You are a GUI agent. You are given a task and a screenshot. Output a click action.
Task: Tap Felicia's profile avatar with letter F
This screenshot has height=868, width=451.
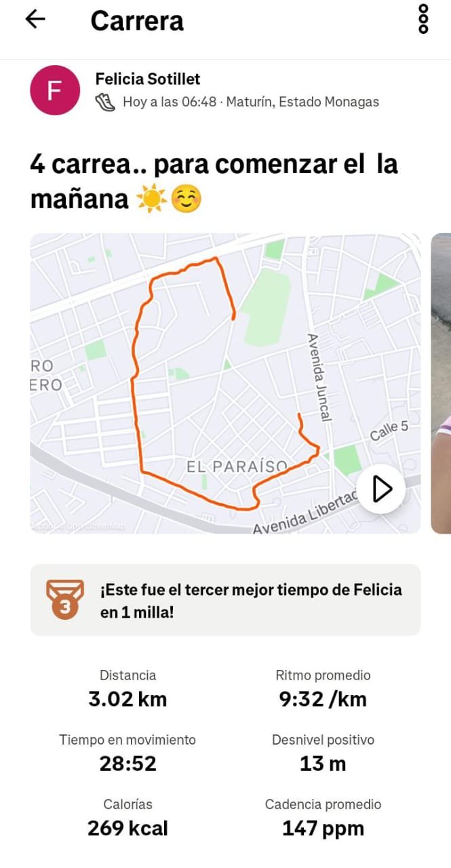coord(55,90)
